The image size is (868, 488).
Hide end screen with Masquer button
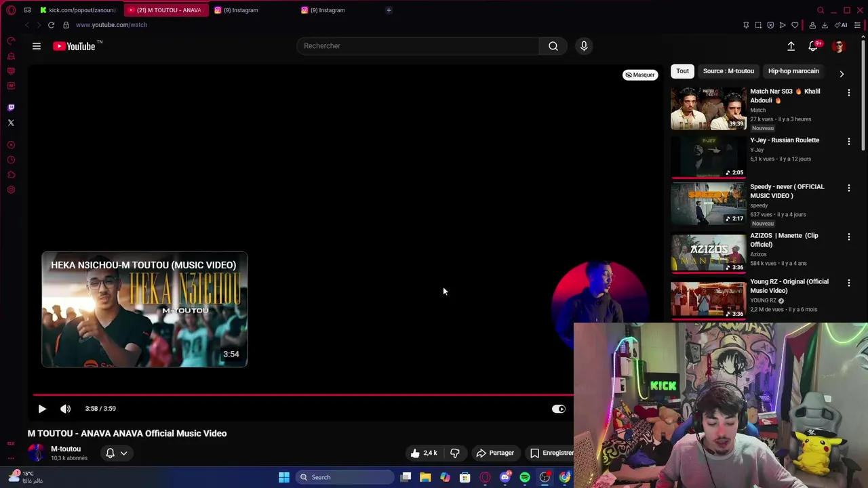640,75
